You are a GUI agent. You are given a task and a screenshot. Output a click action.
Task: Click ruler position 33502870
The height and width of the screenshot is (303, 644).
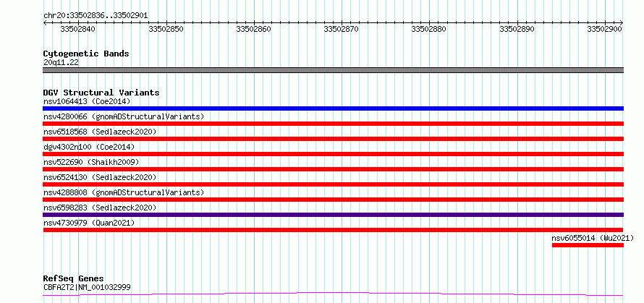coord(342,29)
